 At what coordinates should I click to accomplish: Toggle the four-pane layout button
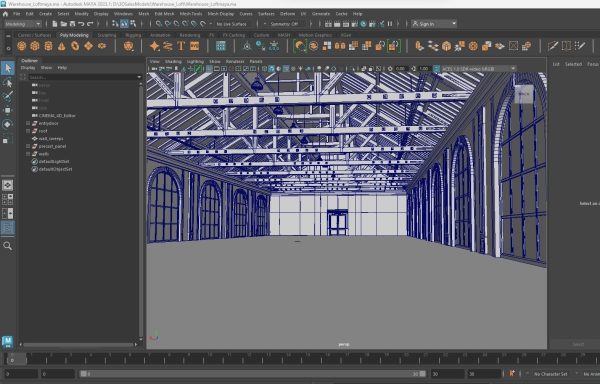tap(8, 199)
